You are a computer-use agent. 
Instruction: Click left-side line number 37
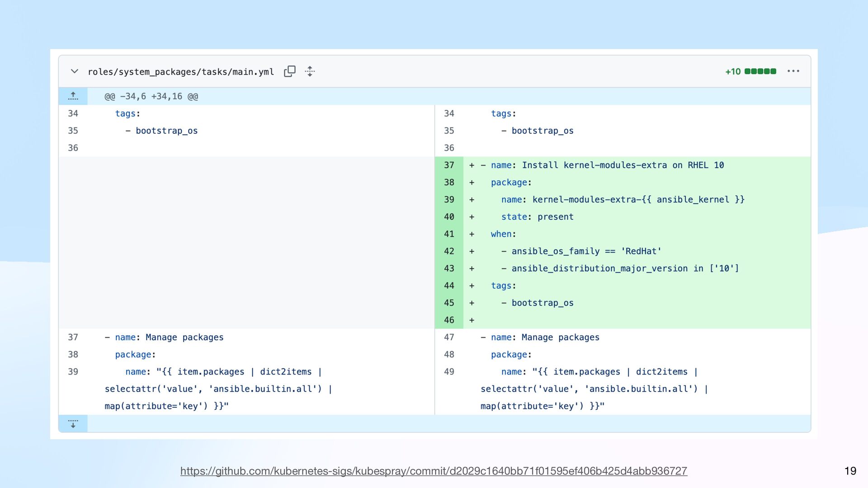73,338
